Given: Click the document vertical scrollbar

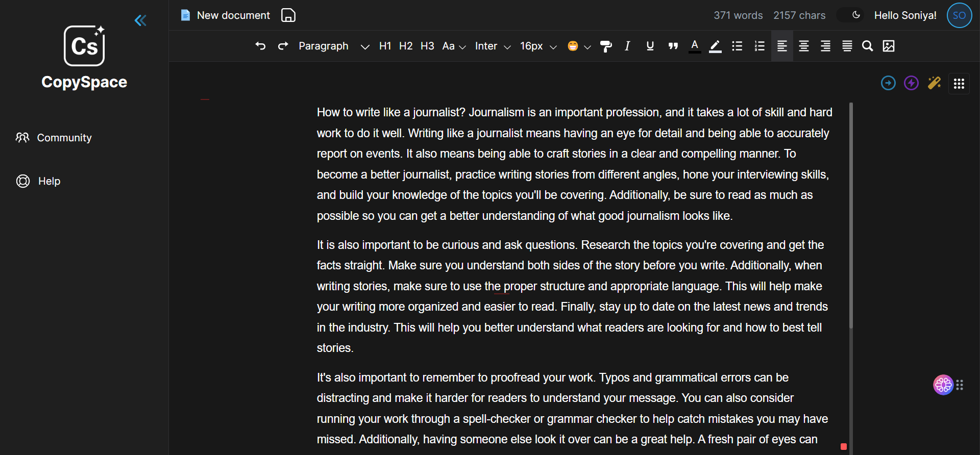Looking at the screenshot, I should (x=851, y=215).
